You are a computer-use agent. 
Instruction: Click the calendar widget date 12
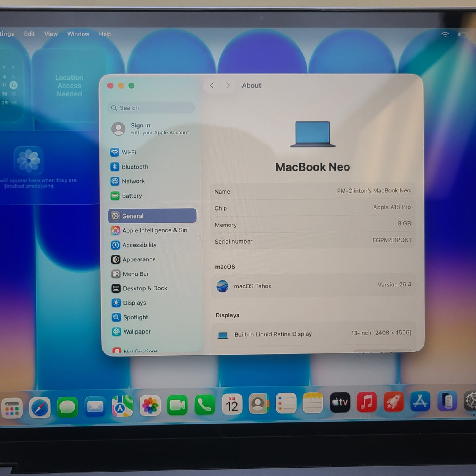tap(13, 85)
